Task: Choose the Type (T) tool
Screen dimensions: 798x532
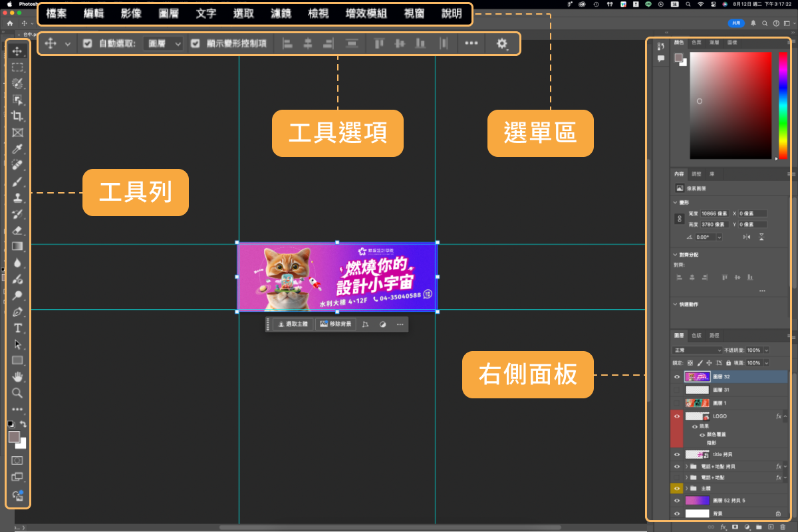Action: pyautogui.click(x=18, y=328)
